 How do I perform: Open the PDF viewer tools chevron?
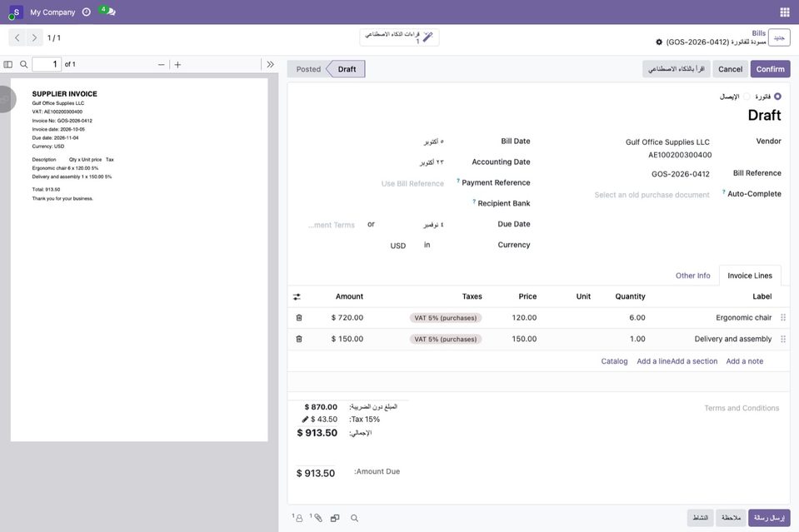click(x=270, y=65)
